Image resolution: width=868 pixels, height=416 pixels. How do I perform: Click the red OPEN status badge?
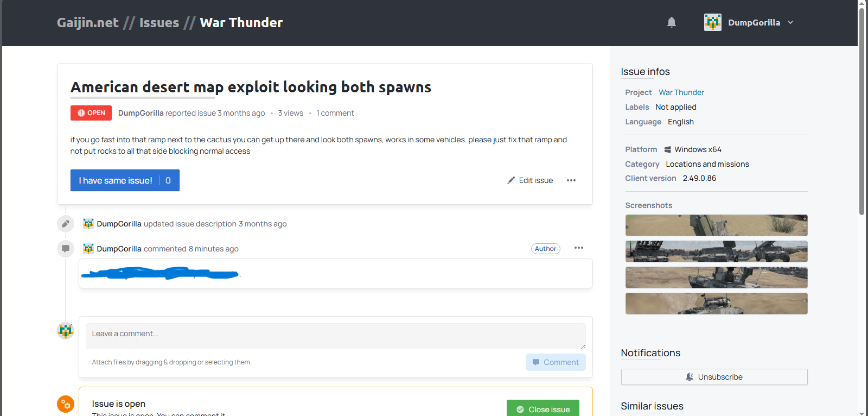pos(91,113)
